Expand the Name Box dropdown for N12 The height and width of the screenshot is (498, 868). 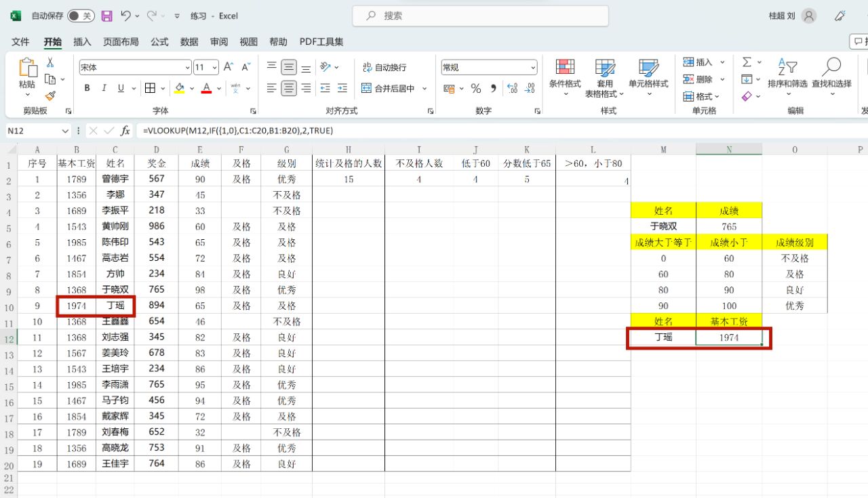pyautogui.click(x=66, y=131)
